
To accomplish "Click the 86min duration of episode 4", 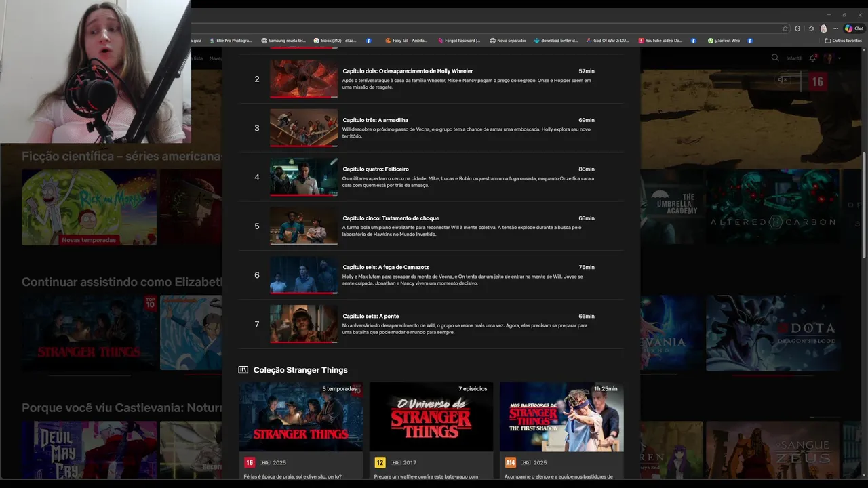I will click(x=587, y=169).
